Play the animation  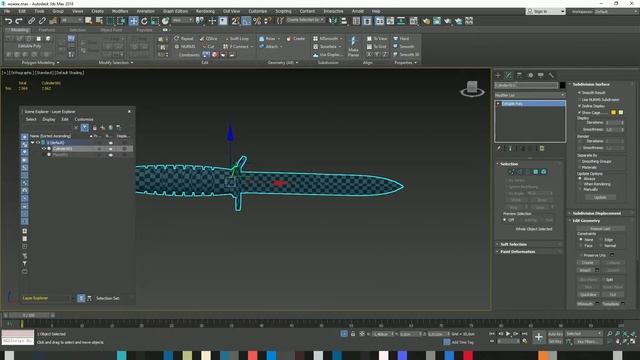[x=508, y=334]
